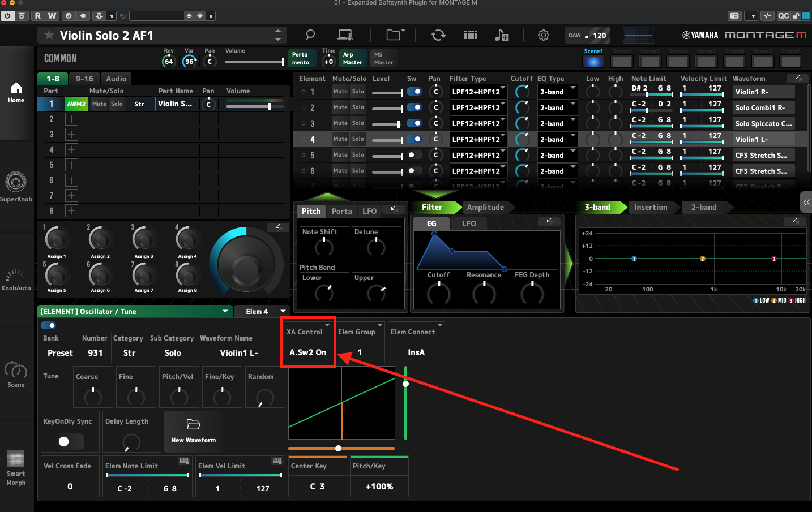
Task: Disable element 1 switch
Action: tap(414, 92)
